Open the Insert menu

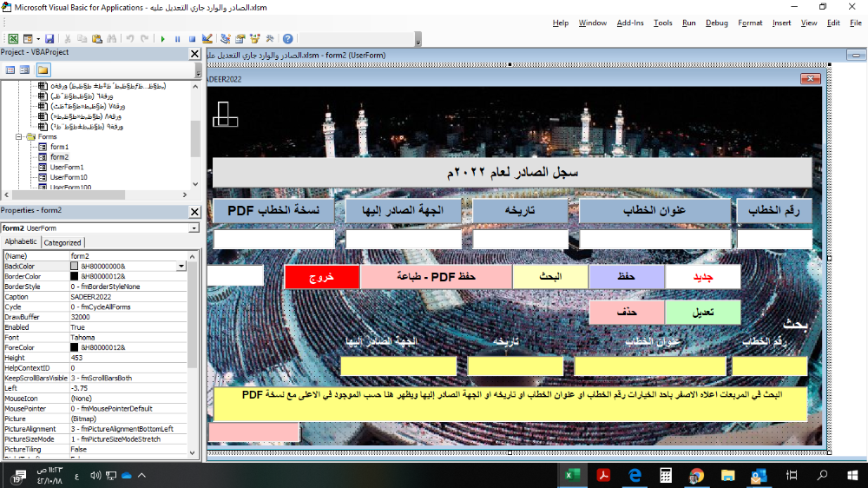pos(782,23)
